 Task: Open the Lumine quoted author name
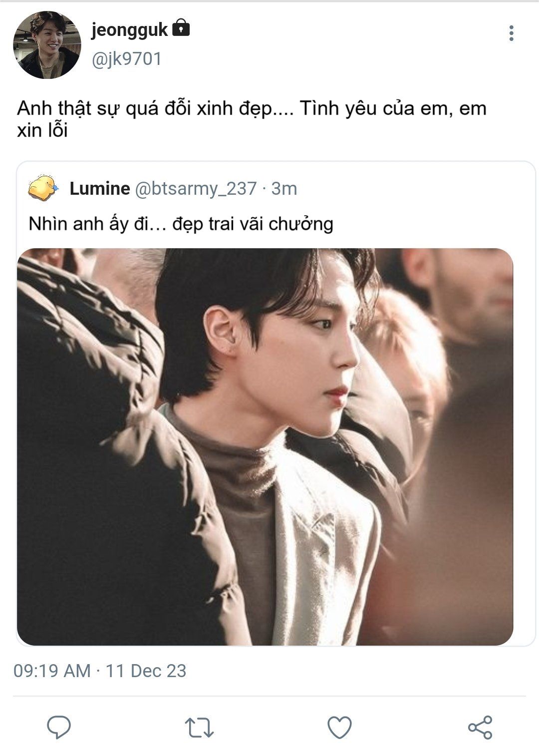(x=100, y=189)
